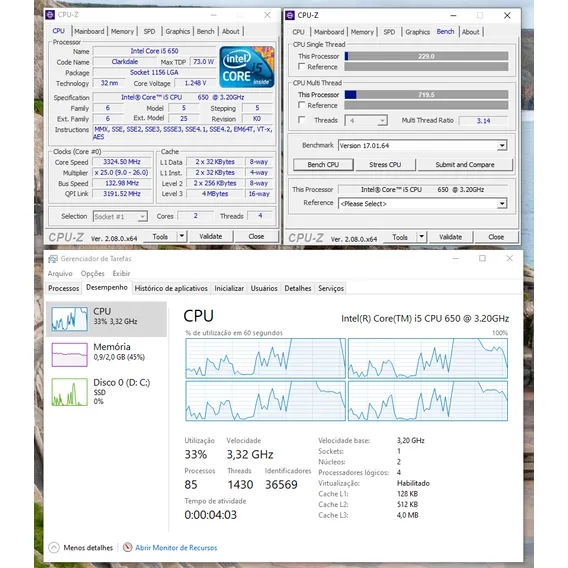Switch to Memory tab in left CPU-Z window
This screenshot has height=568, width=568.
click(x=122, y=32)
